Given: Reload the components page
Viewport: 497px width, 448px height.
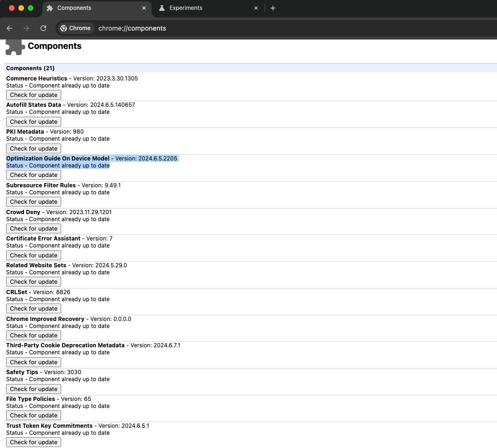Looking at the screenshot, I should coord(43,28).
